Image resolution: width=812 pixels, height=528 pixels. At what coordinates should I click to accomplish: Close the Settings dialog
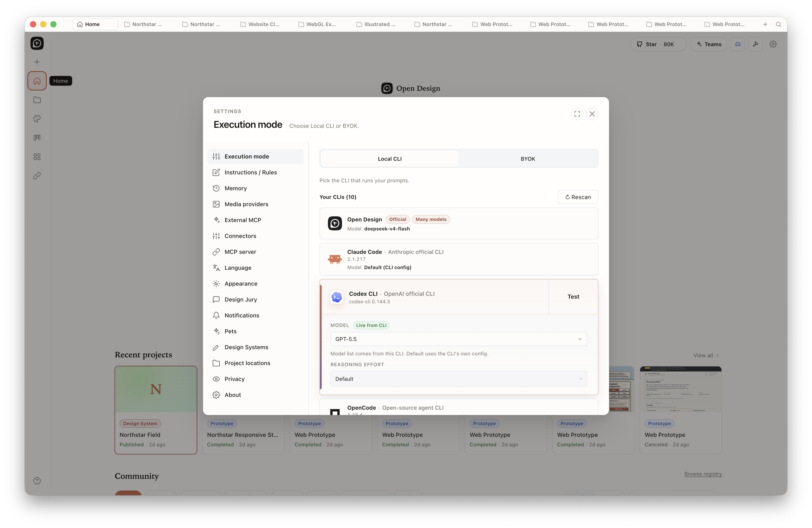592,114
